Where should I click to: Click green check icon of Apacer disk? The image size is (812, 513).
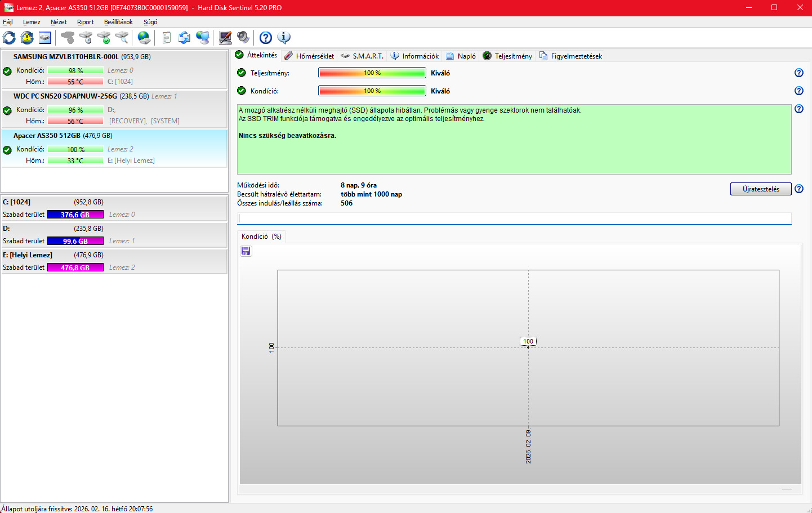point(7,150)
